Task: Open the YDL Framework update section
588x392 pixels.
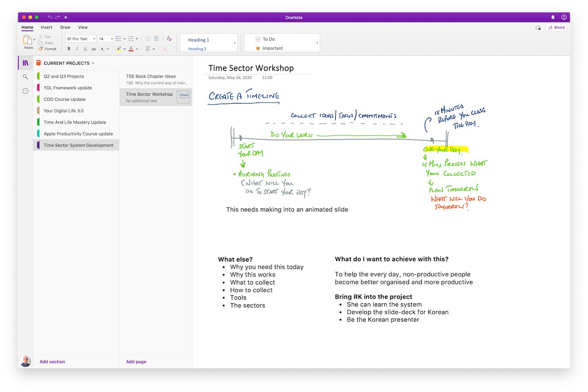Action: pos(76,88)
